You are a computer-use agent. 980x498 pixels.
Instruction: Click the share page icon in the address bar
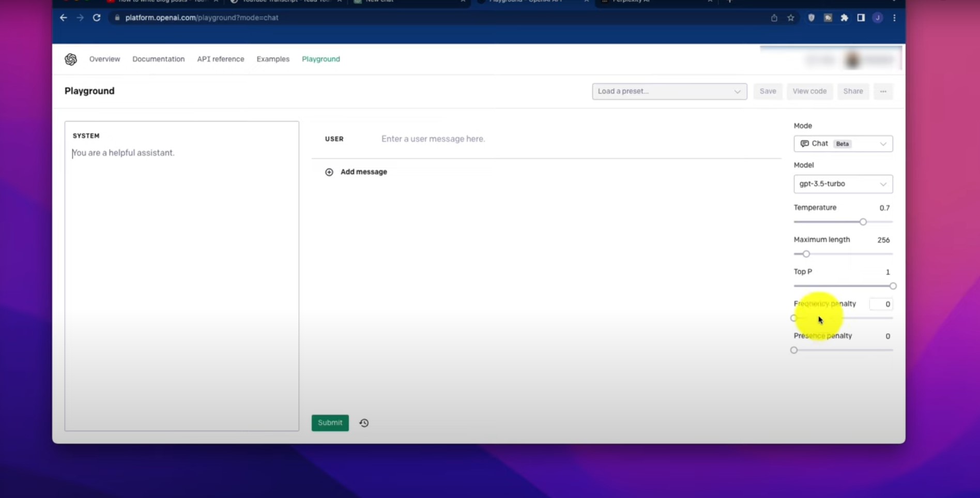(774, 18)
